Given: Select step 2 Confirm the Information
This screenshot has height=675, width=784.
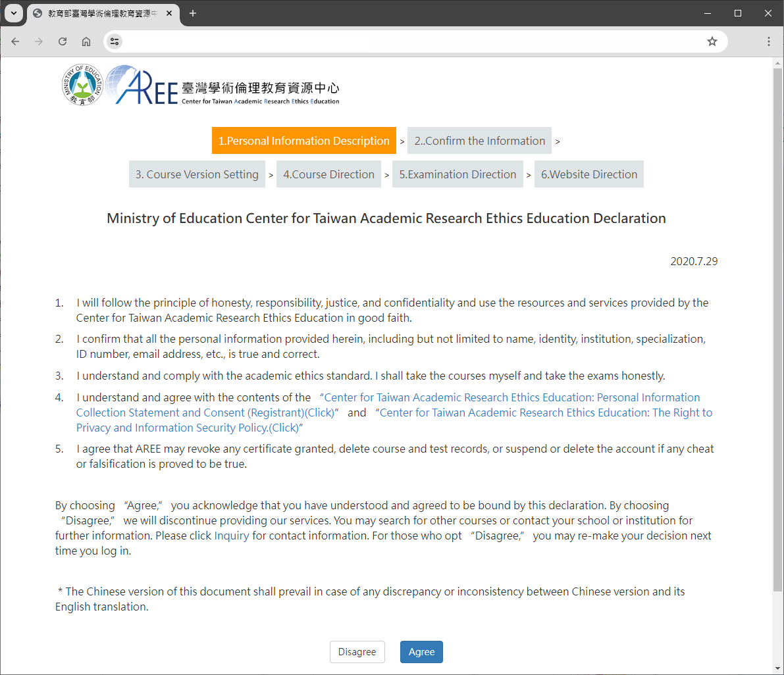Looking at the screenshot, I should pyautogui.click(x=479, y=141).
